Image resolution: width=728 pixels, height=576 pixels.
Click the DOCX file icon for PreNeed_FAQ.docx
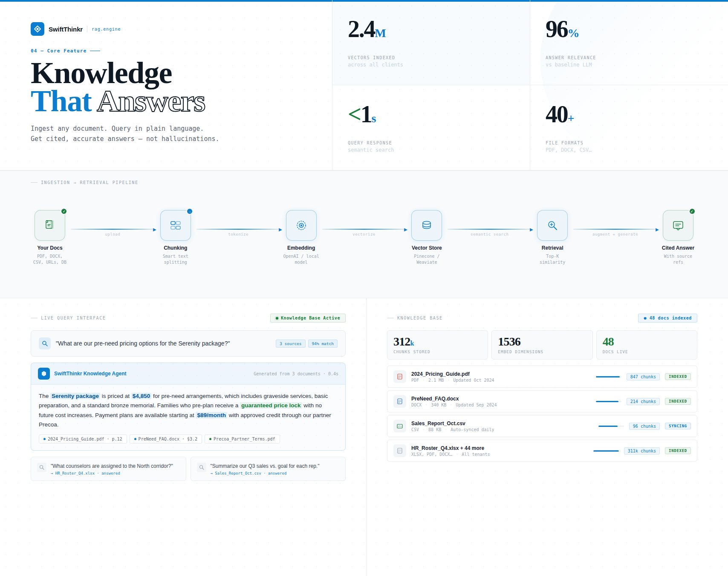(400, 401)
